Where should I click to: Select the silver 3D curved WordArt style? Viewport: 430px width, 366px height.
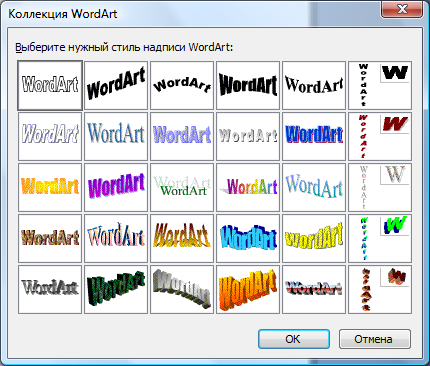(182, 289)
